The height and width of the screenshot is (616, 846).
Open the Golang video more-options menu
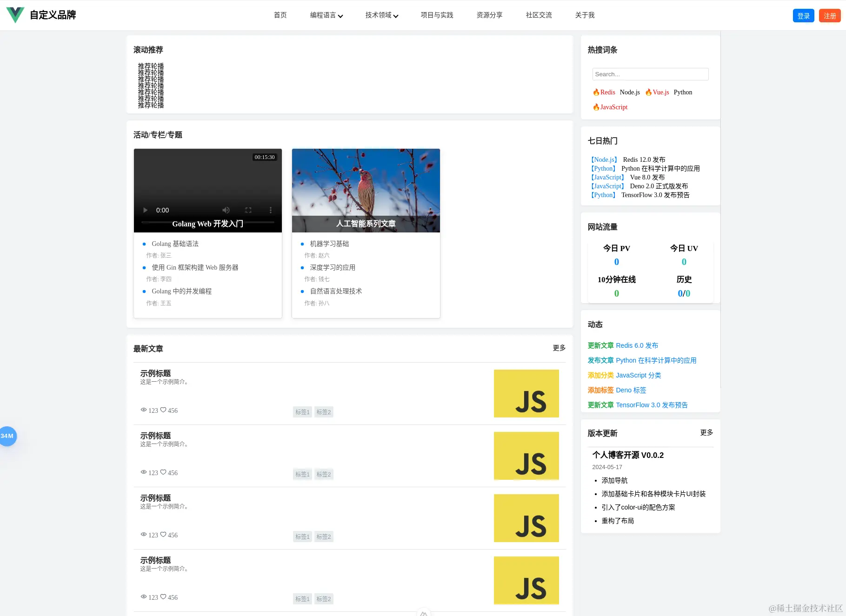tap(271, 210)
